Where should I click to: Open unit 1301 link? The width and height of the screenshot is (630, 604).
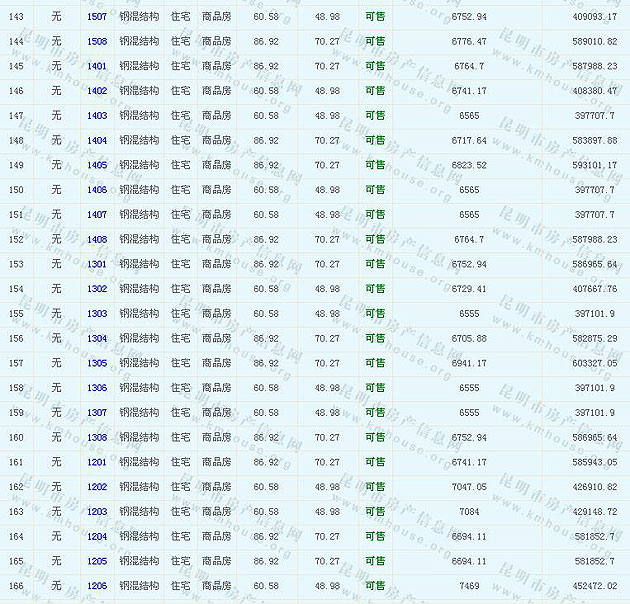pos(97,264)
